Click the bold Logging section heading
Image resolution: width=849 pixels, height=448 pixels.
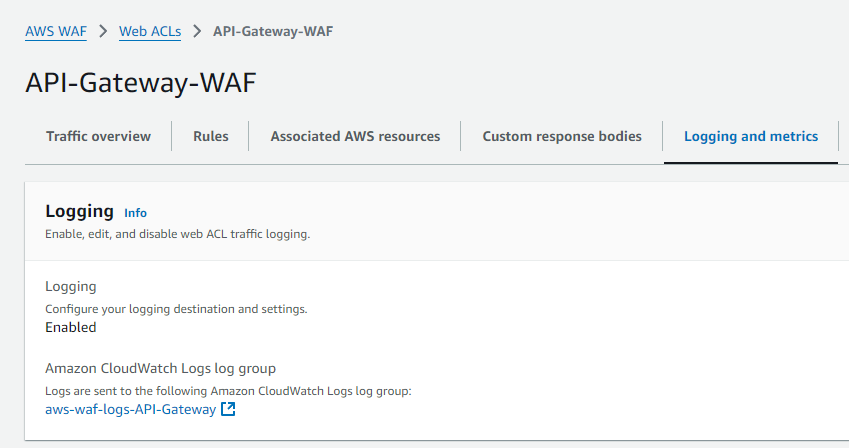80,211
